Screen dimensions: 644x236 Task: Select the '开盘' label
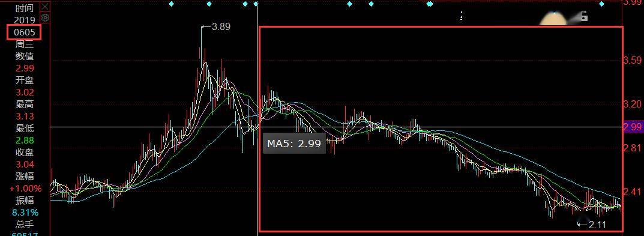click(x=24, y=80)
